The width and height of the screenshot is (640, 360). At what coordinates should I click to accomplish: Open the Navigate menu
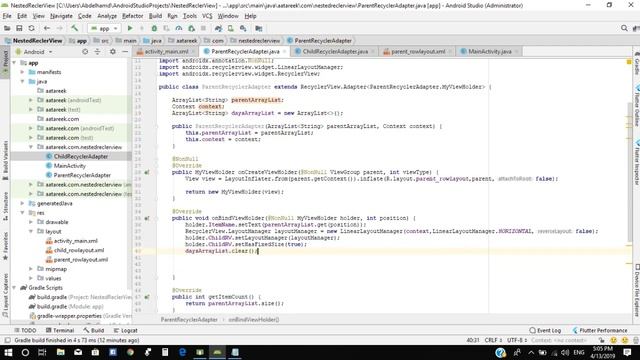tap(61, 16)
